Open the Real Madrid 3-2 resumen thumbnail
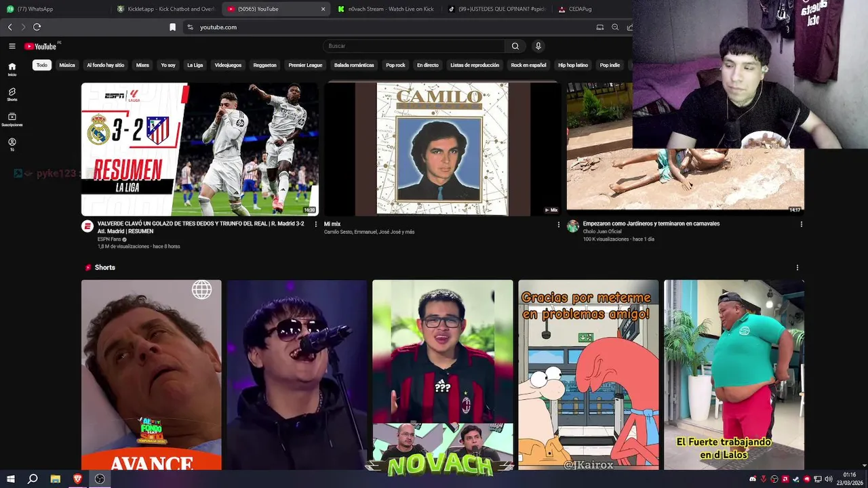868x488 pixels. [x=200, y=149]
